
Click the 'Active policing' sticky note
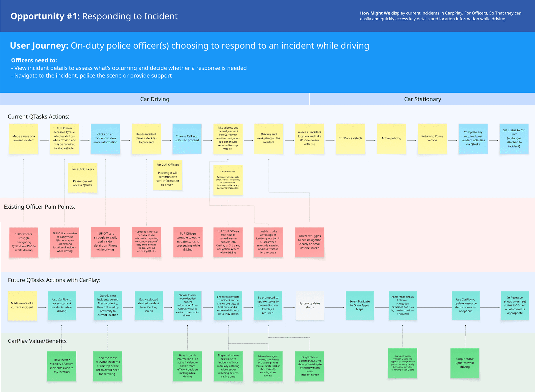[391, 138]
